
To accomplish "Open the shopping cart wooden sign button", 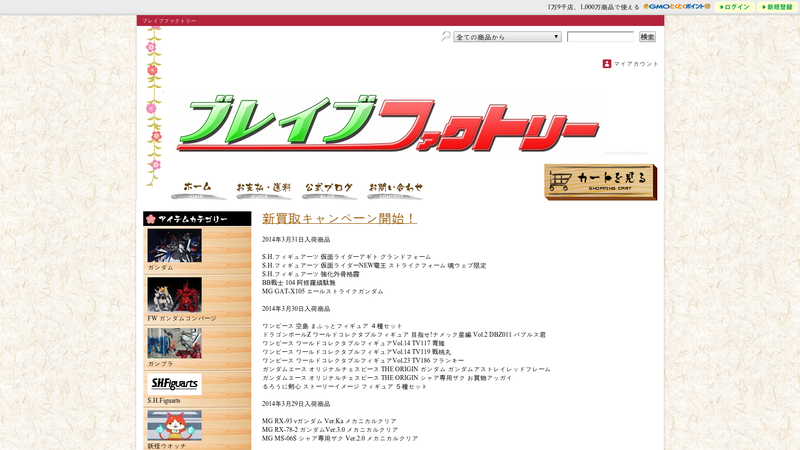I will coord(601,182).
